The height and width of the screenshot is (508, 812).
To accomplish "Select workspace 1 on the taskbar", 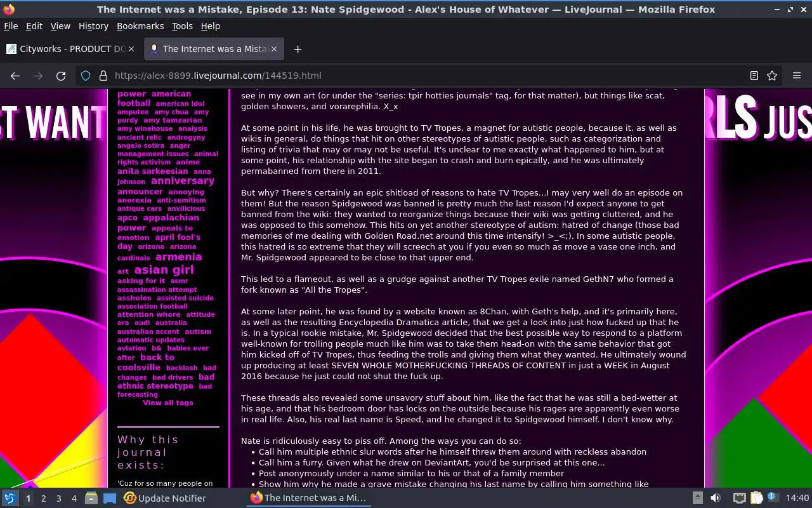I will point(28,498).
